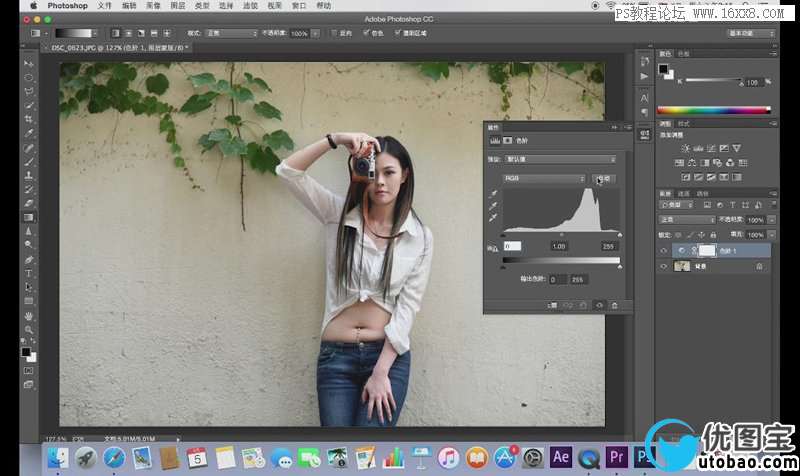The width and height of the screenshot is (800, 476).
Task: Click the input shadow level field showing 0
Action: pos(512,246)
